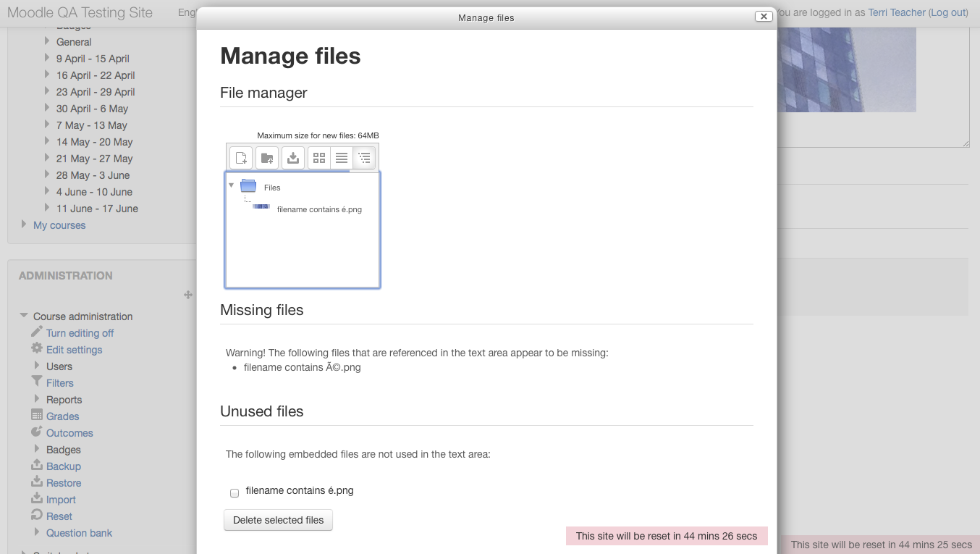
Task: Click the Create folder icon
Action: click(x=267, y=157)
